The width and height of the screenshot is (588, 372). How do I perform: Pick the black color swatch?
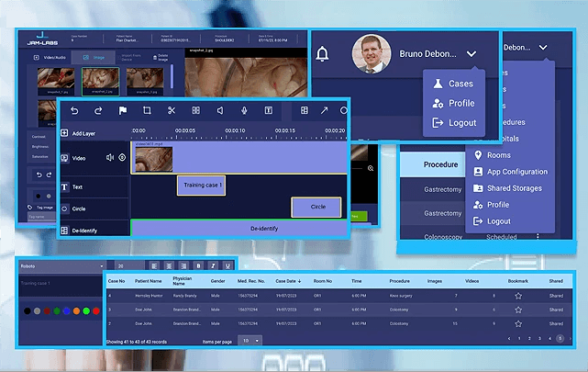[27, 310]
